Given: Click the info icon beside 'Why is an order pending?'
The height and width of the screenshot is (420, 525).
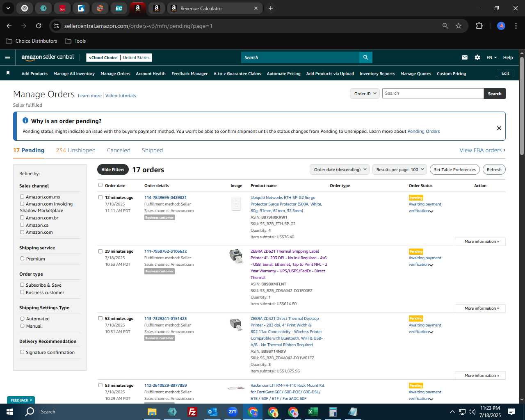Looking at the screenshot, I should 25,121.
